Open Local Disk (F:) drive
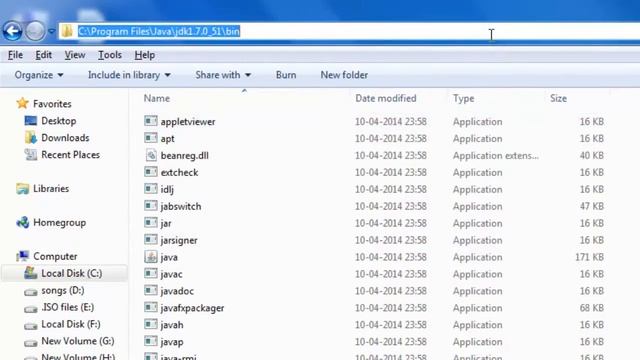Viewport: 640px width, 360px height. click(71, 324)
